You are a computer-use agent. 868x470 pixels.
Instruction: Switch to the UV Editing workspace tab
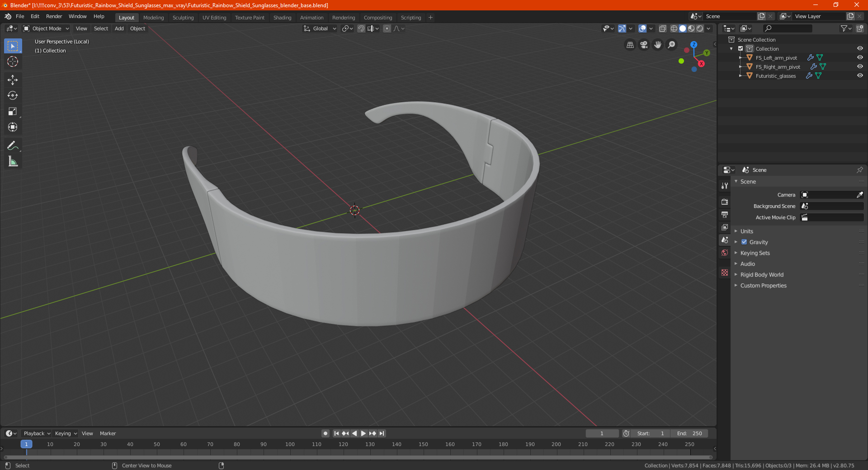[214, 18]
